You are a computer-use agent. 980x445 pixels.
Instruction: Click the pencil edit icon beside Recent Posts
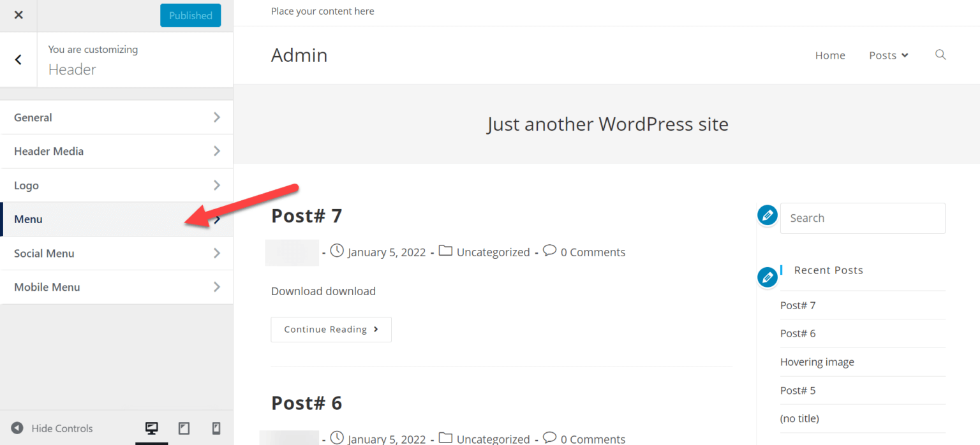click(767, 277)
